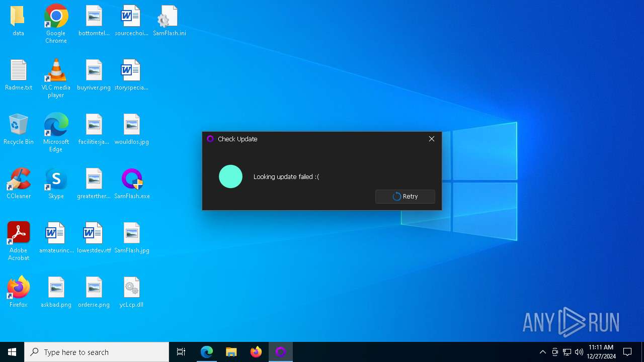644x362 pixels.
Task: Open the Action Center notifications
Action: [x=627, y=352]
